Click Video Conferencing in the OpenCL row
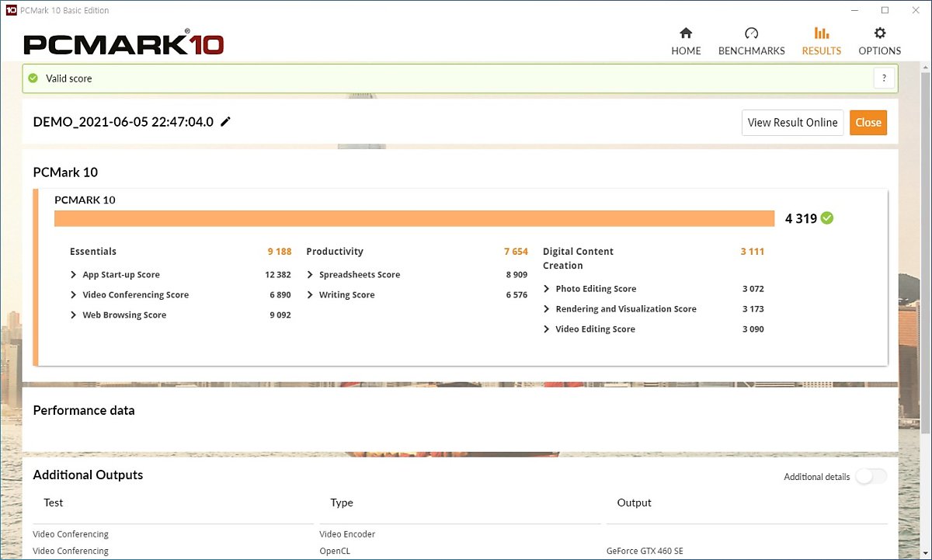932x560 pixels. pyautogui.click(x=71, y=551)
